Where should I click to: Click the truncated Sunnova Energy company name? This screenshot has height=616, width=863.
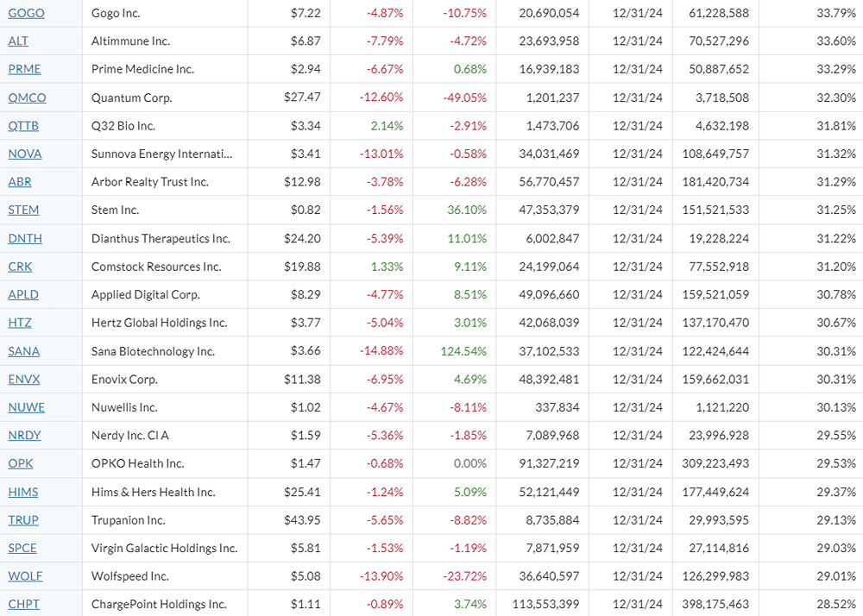(x=161, y=154)
